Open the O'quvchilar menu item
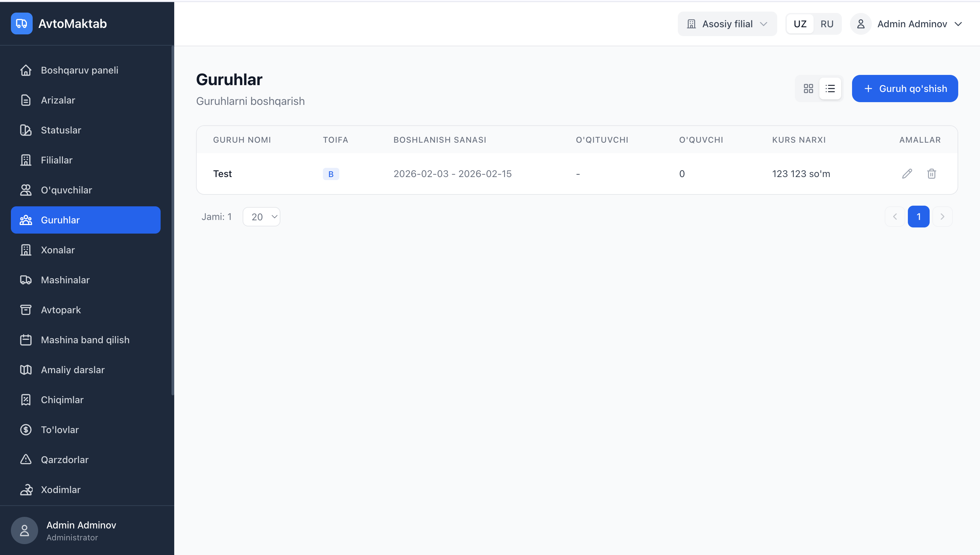980x555 pixels. click(x=66, y=190)
